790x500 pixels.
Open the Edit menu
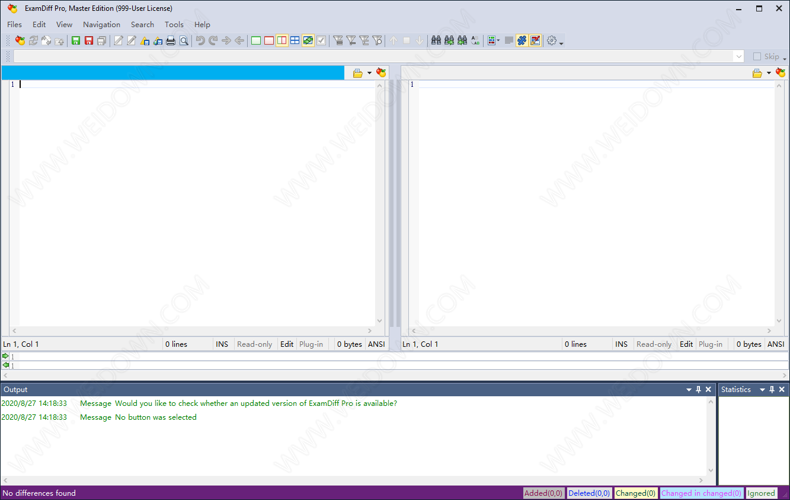[39, 24]
